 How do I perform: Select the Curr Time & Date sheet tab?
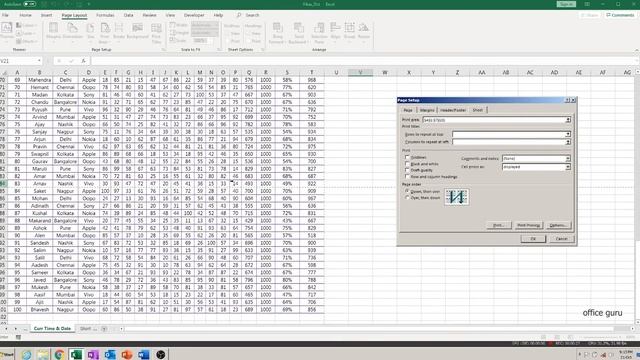tap(52, 329)
